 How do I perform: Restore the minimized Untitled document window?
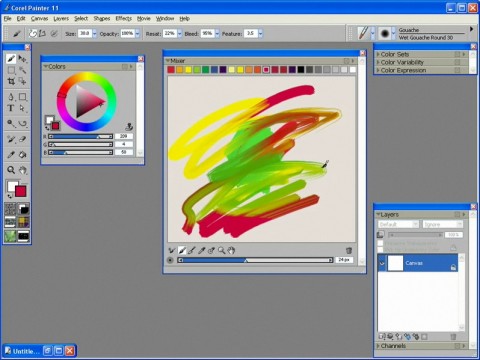(x=48, y=351)
